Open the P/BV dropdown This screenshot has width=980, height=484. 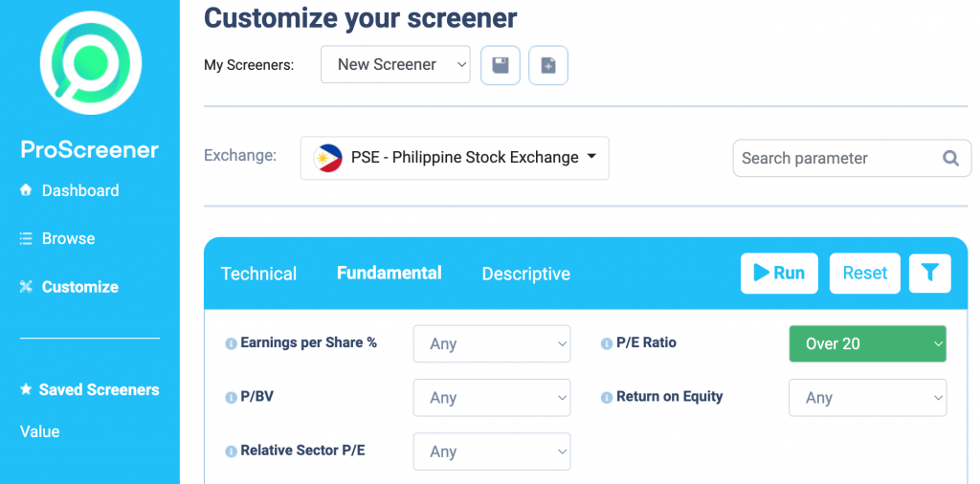tap(492, 398)
